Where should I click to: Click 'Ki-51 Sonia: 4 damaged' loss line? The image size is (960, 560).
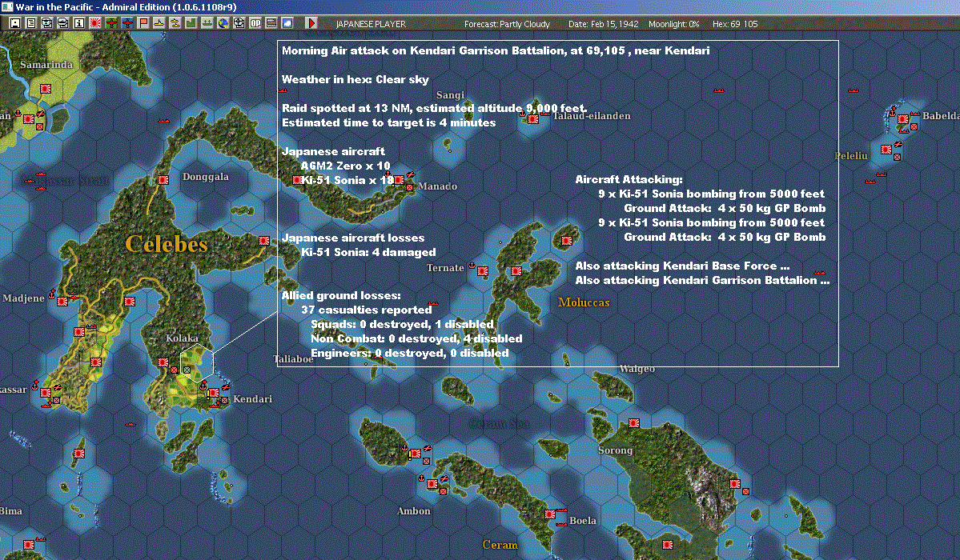click(x=368, y=252)
